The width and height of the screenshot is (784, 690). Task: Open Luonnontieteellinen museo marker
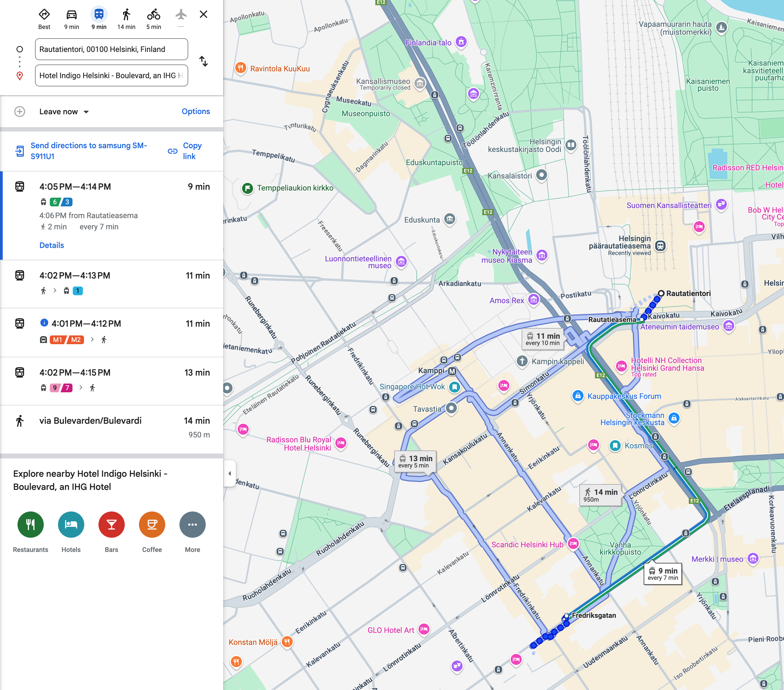(x=401, y=262)
